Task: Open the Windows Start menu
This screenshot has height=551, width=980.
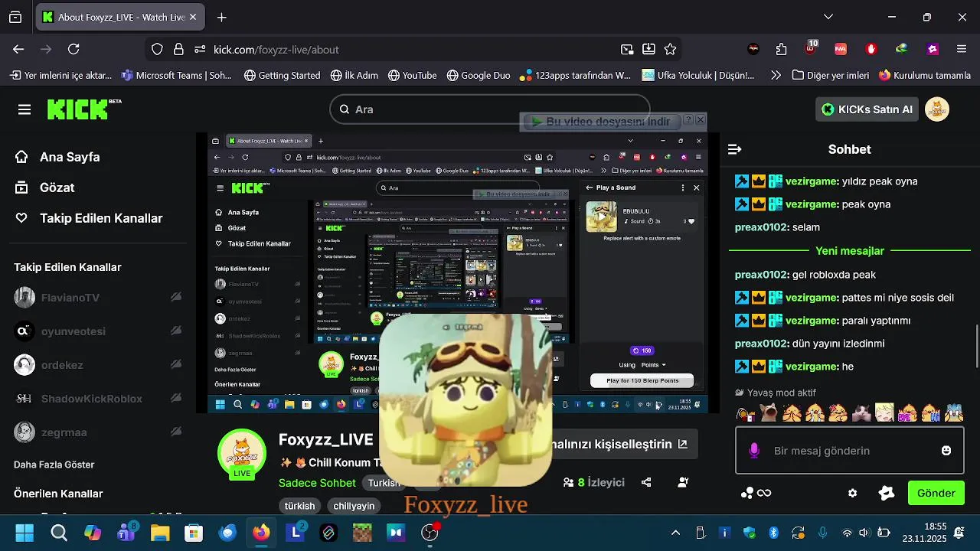Action: click(24, 533)
